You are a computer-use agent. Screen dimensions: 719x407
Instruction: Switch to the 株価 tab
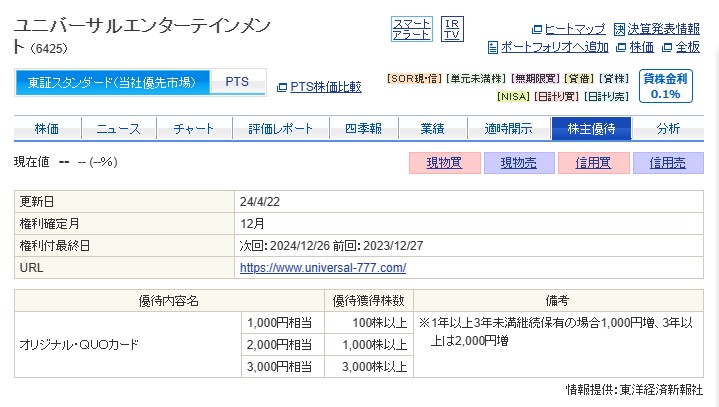[x=47, y=129]
